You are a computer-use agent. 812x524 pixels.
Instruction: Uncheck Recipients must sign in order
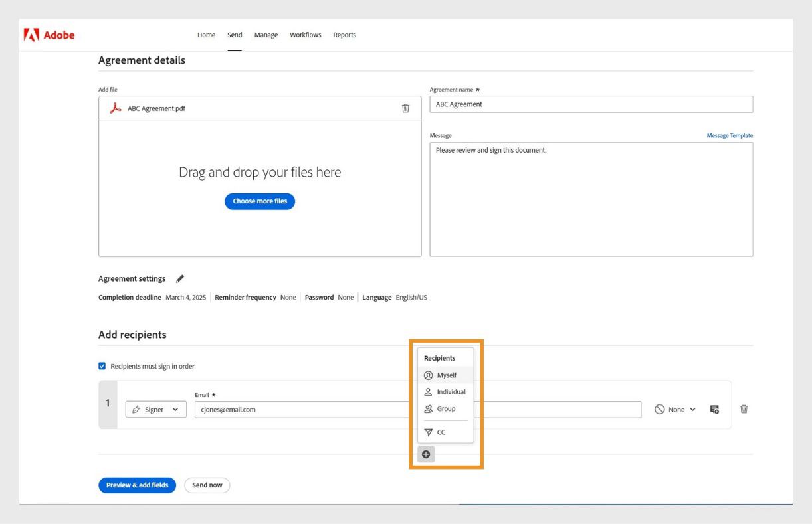point(102,365)
